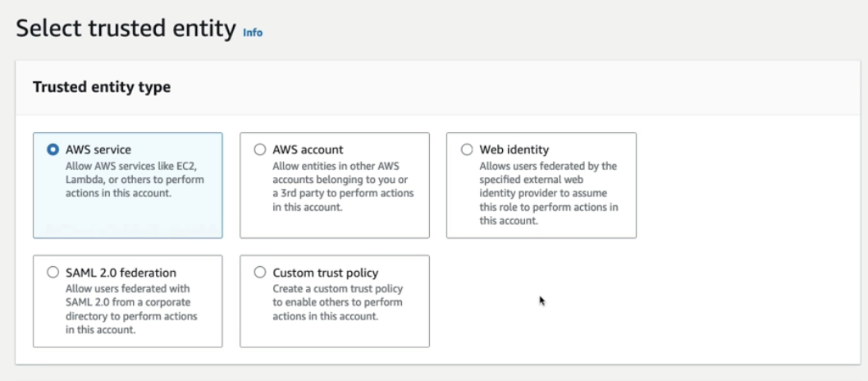Click the "Custom trust policy" card title
This screenshot has width=868, height=381.
326,273
